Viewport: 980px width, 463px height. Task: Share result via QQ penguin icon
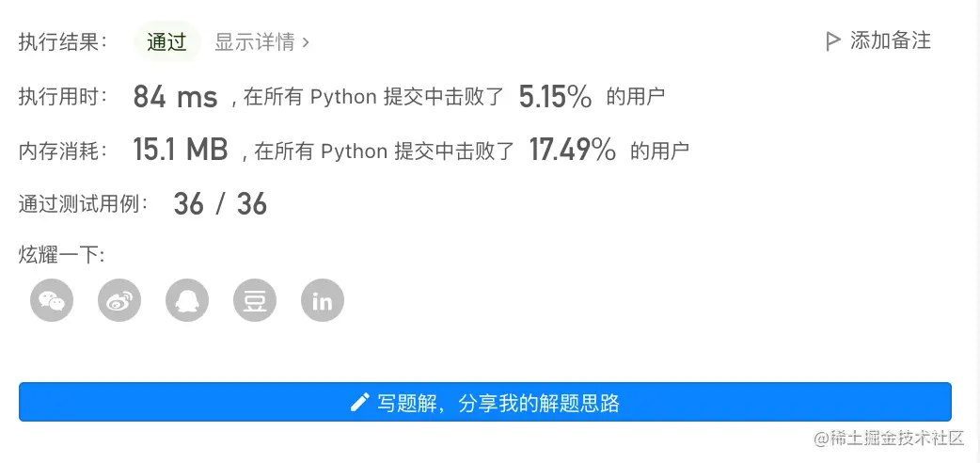point(187,301)
